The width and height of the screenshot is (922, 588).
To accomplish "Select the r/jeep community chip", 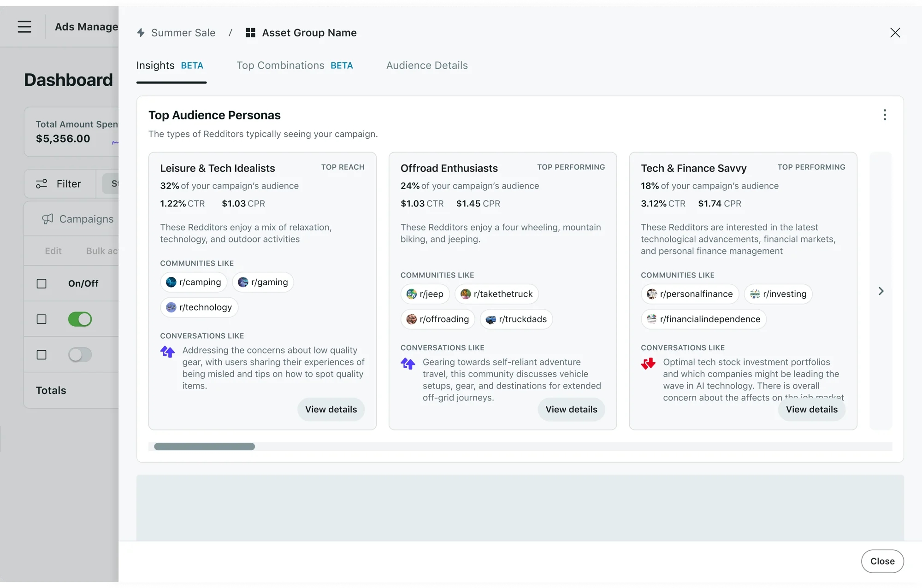I will tap(425, 294).
